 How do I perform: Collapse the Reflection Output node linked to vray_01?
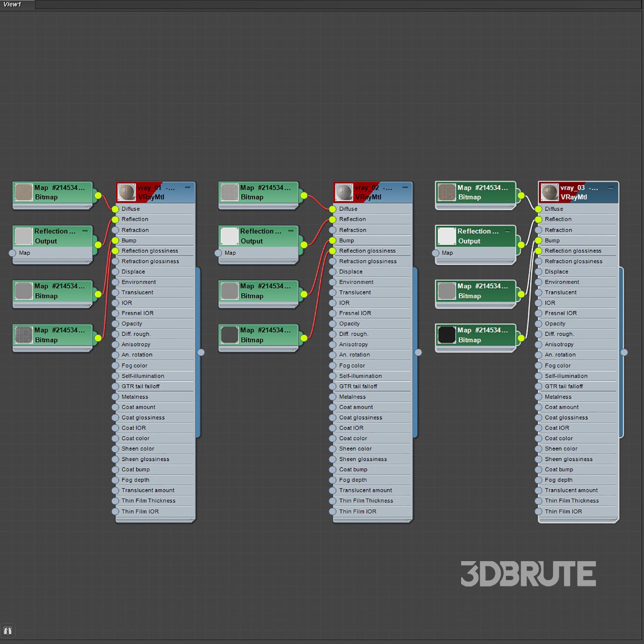coord(85,231)
